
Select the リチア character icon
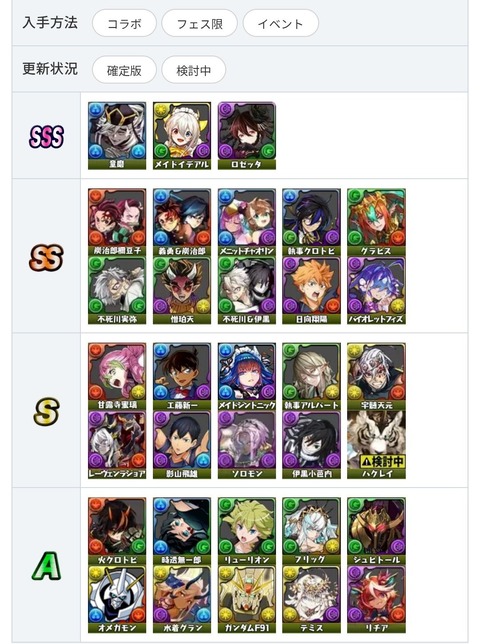click(x=376, y=599)
